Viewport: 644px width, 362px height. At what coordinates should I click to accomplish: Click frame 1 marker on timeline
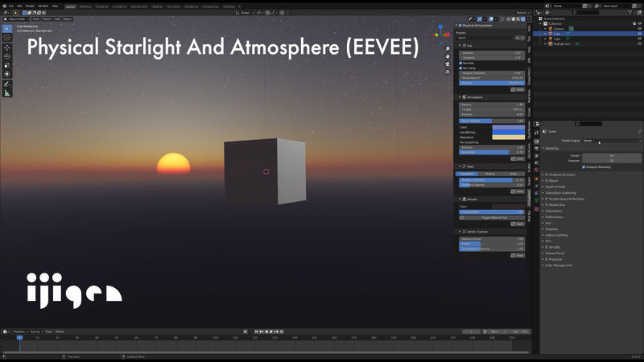[19, 338]
